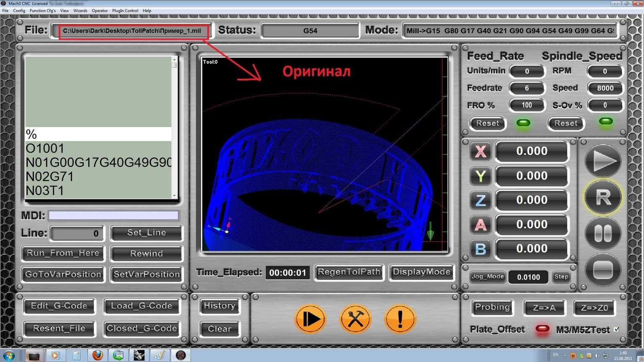Open the Wizards menu
This screenshot has width=644, height=362.
coord(80,11)
